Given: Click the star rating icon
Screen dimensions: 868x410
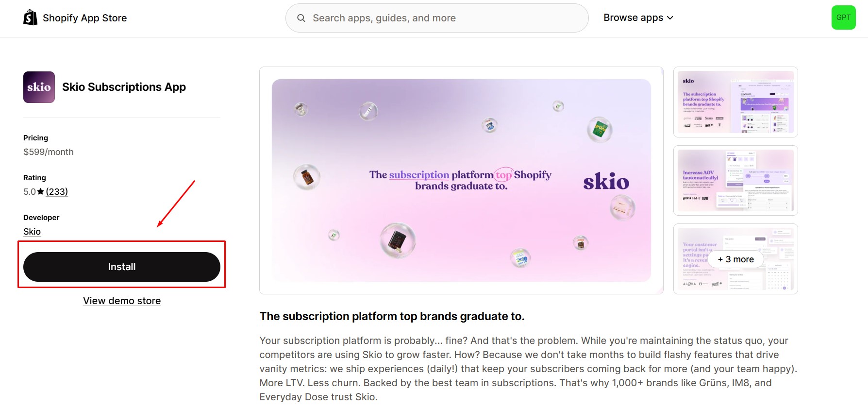Looking at the screenshot, I should click(41, 191).
